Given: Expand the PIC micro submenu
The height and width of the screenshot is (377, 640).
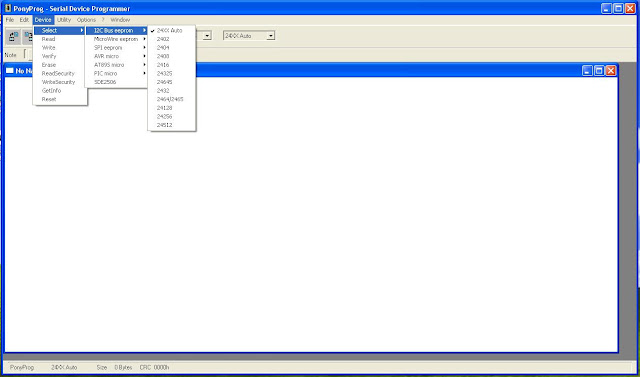Looking at the screenshot, I should coord(117,73).
